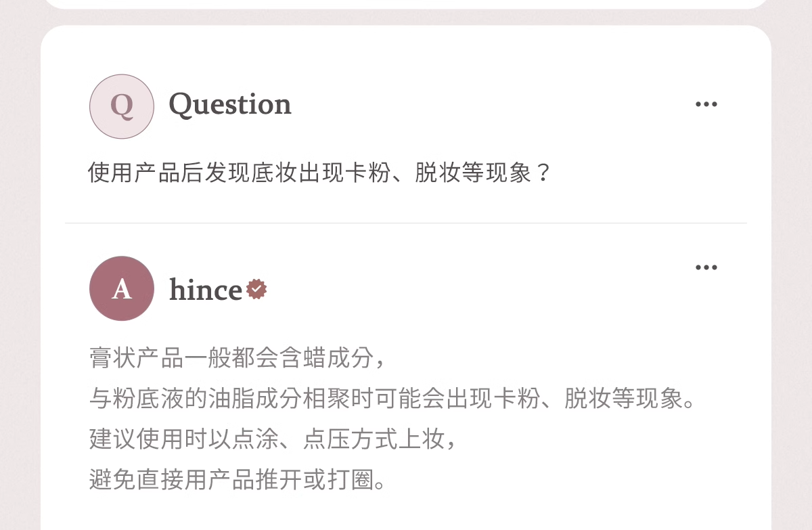812x530 pixels.
Task: Click the mauve A avatar icon
Action: pos(122,288)
